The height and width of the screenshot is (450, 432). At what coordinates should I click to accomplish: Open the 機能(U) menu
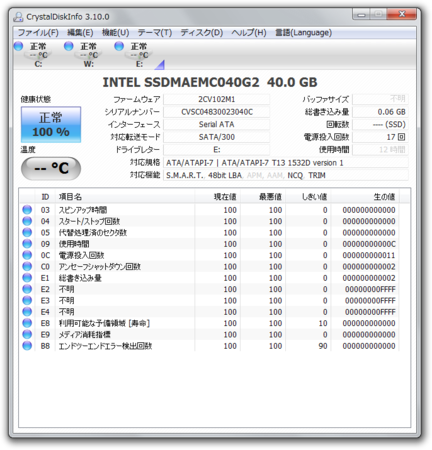point(115,33)
